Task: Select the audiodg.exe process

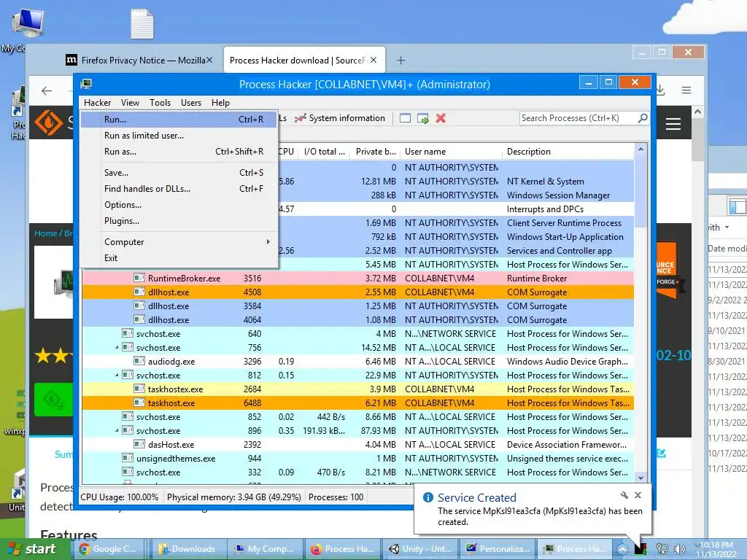Action: [357, 362]
